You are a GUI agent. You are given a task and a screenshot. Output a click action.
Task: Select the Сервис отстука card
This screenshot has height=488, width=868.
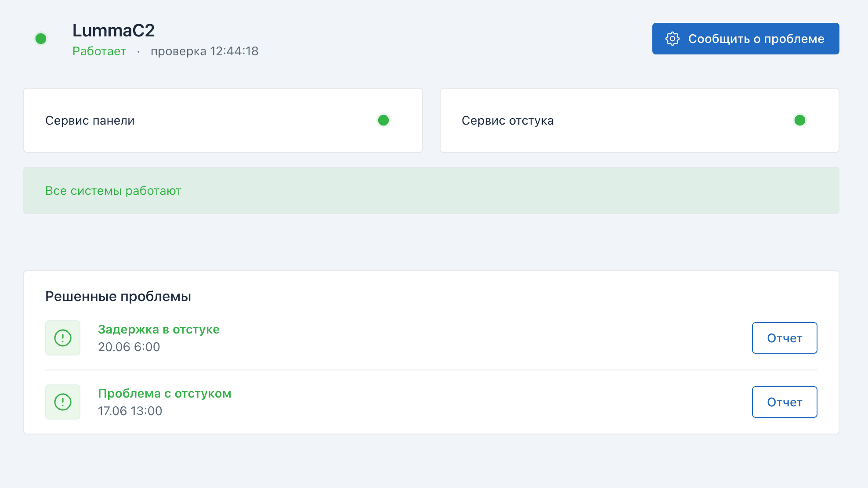[x=639, y=120]
